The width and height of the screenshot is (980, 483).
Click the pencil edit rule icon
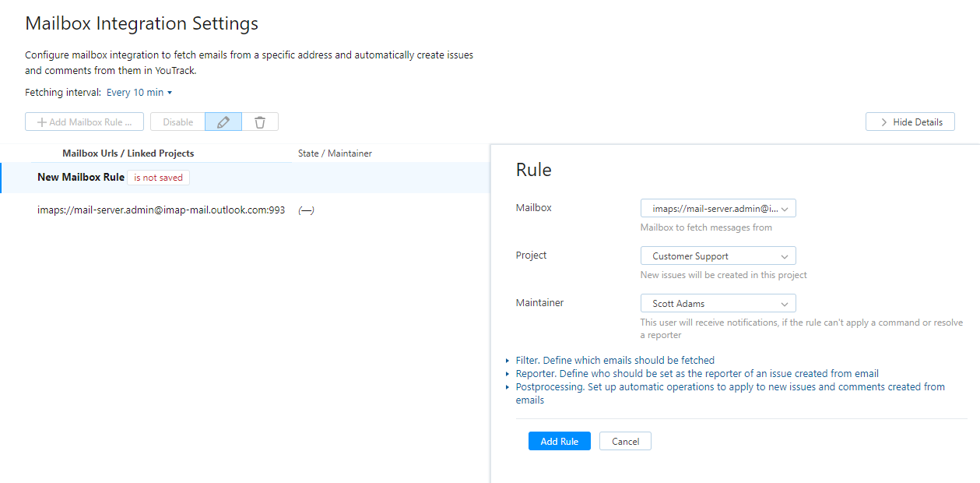(223, 122)
